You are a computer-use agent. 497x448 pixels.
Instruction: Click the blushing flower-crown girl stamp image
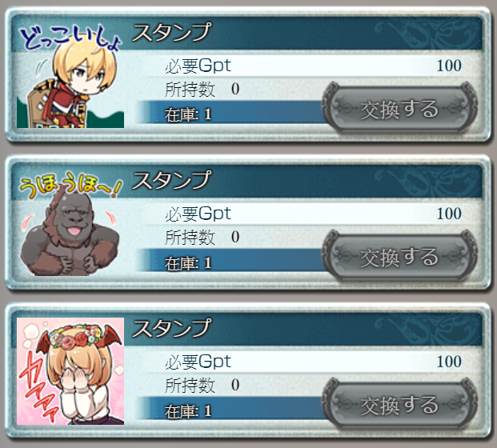tap(70, 371)
